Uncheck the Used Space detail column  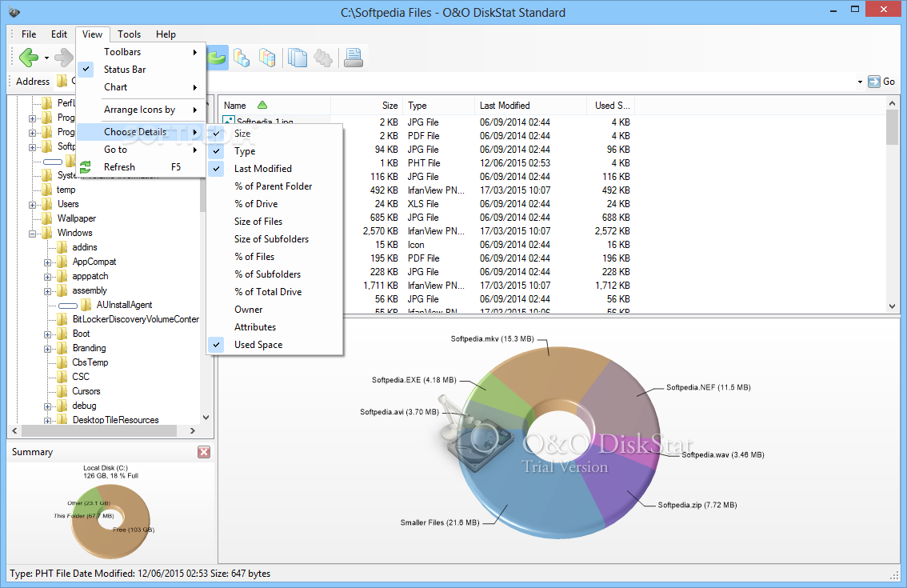(x=216, y=345)
